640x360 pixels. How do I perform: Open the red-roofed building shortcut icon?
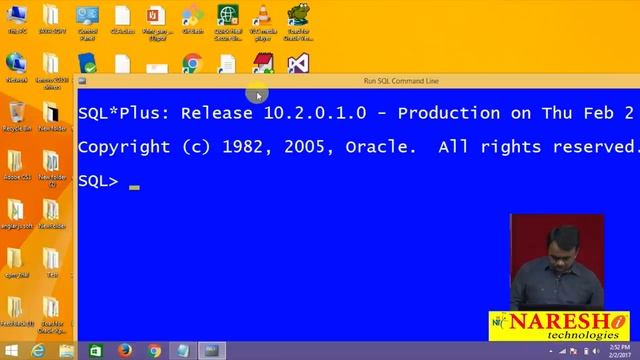(x=263, y=63)
